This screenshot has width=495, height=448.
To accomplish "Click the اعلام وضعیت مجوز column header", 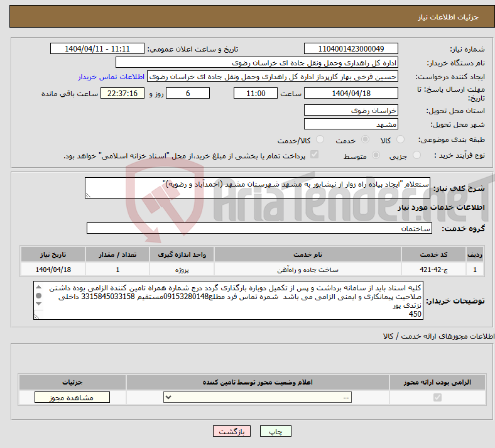I will tap(258, 382).
